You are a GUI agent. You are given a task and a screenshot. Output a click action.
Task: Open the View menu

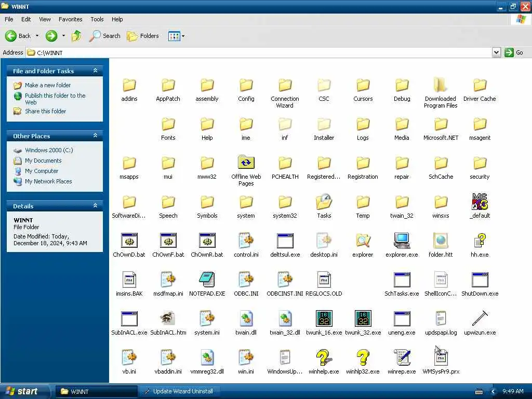(45, 19)
